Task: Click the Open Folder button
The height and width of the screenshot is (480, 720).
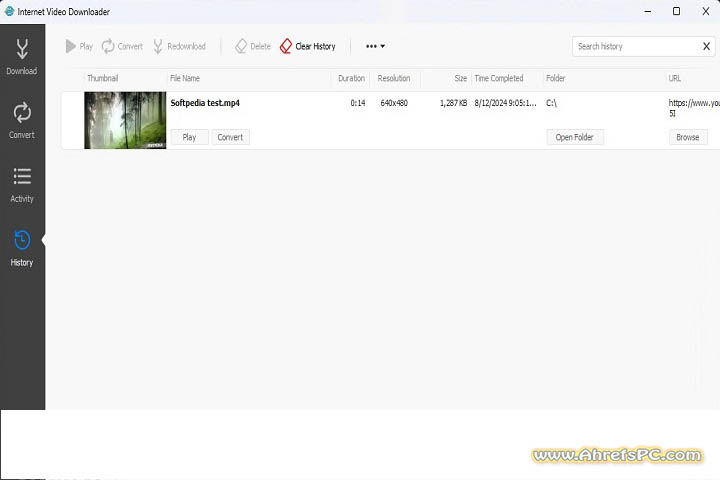Action: [574, 137]
